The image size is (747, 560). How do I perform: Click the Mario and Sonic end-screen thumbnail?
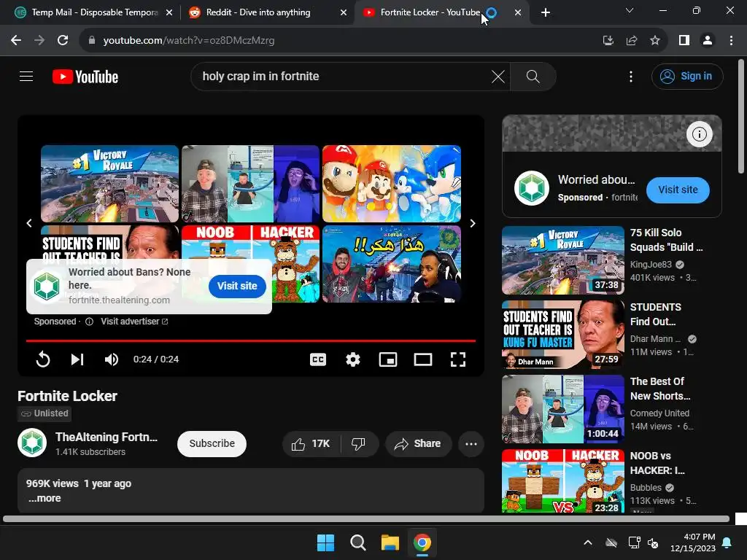(x=392, y=183)
